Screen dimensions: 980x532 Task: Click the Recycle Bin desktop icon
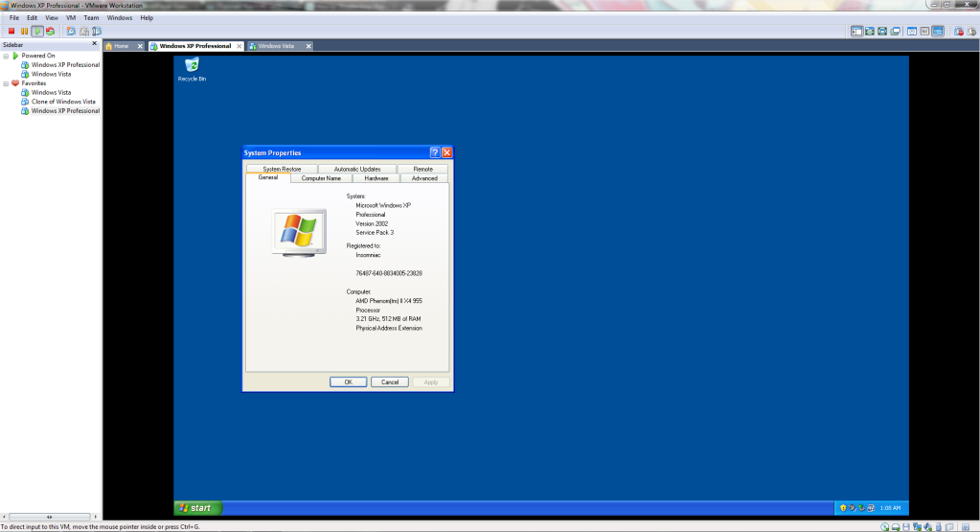pos(192,69)
